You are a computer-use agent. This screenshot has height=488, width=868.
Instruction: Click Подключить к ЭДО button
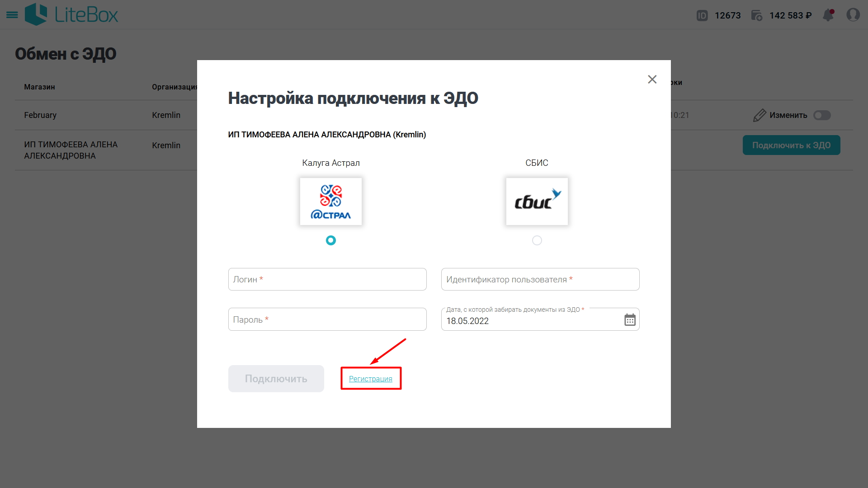click(791, 145)
